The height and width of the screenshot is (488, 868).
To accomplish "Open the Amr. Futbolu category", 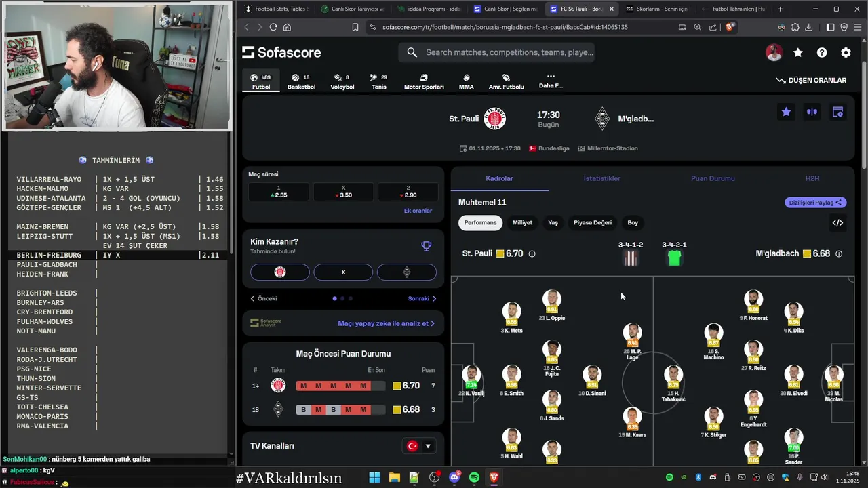I will [x=506, y=82].
